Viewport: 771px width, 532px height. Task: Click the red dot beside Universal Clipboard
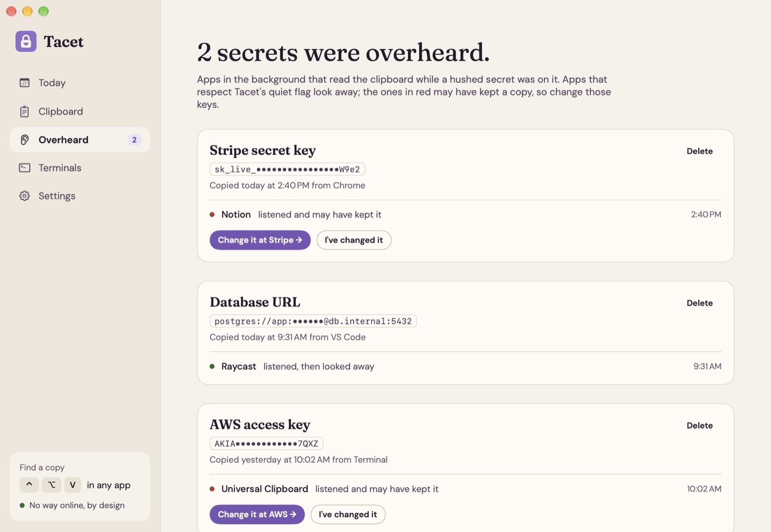[212, 489]
